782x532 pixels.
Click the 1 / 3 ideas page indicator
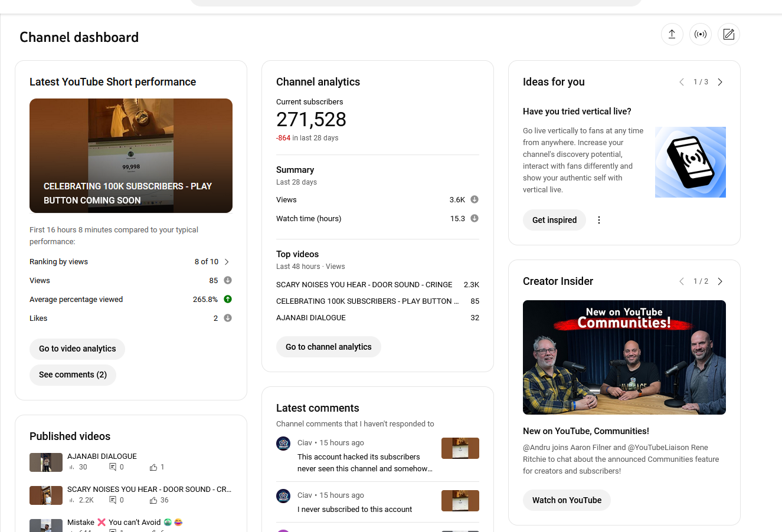(x=701, y=82)
